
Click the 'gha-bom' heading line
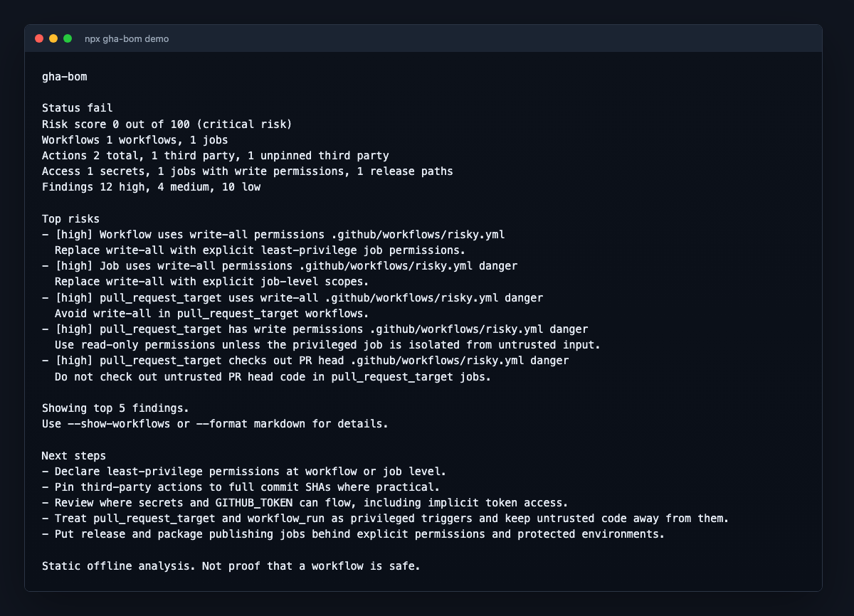click(65, 76)
